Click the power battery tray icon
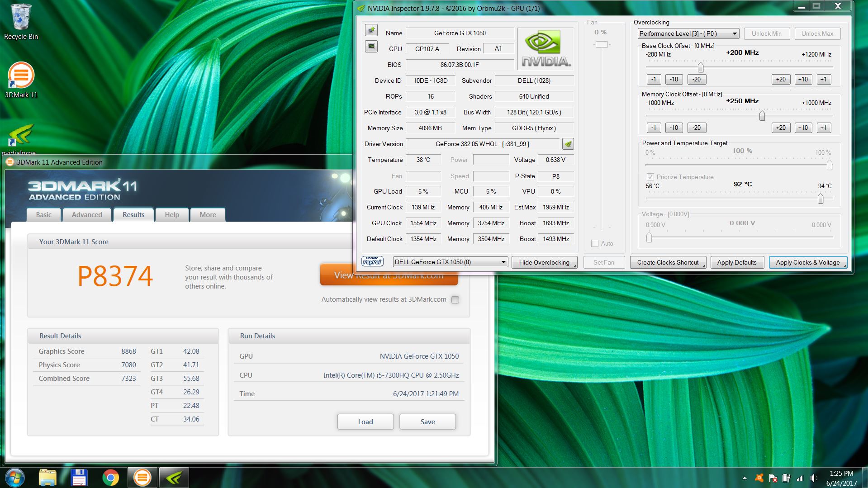This screenshot has height=488, width=868. click(x=787, y=478)
